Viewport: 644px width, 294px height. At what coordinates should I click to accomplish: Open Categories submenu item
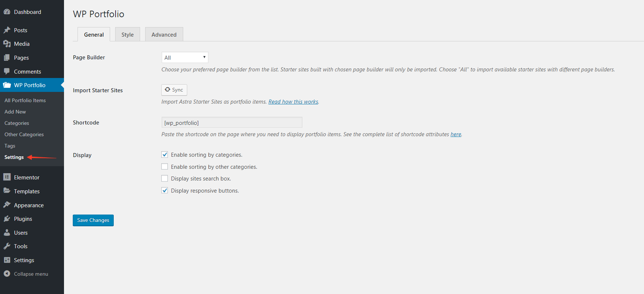pyautogui.click(x=16, y=123)
